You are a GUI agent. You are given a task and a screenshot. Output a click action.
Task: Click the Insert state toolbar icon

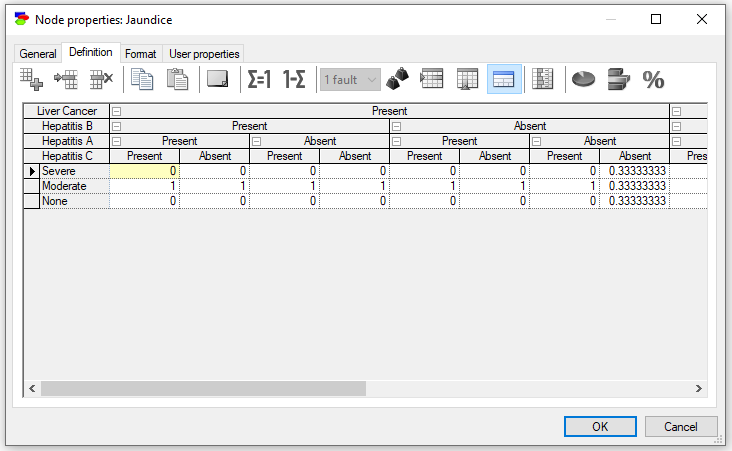coord(66,79)
